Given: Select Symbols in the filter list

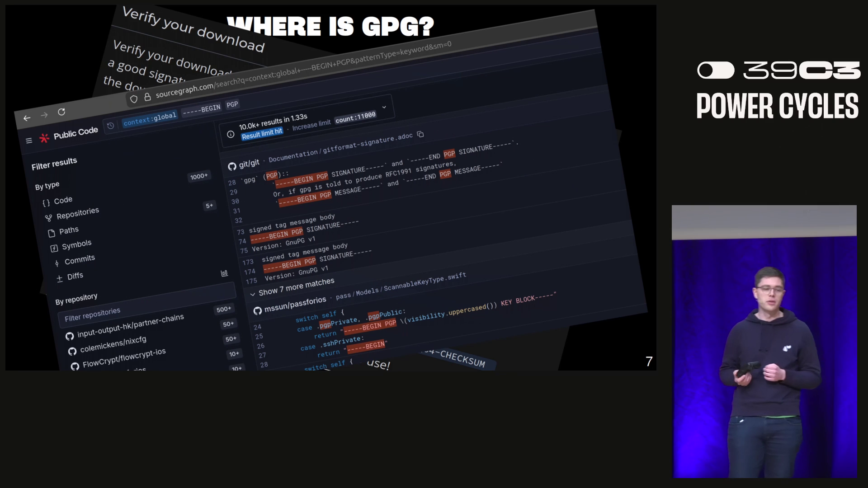Looking at the screenshot, I should [x=76, y=245].
